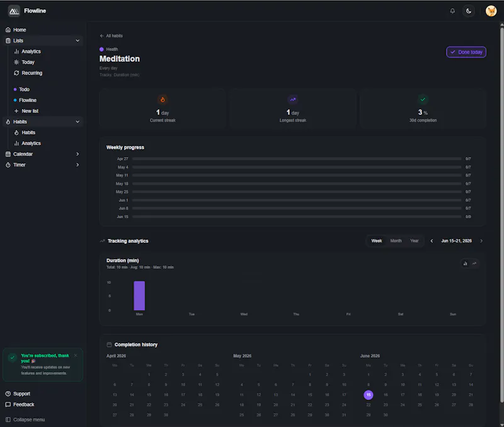Image resolution: width=504 pixels, height=427 pixels.
Task: Click the Home house icon
Action: pos(8,30)
